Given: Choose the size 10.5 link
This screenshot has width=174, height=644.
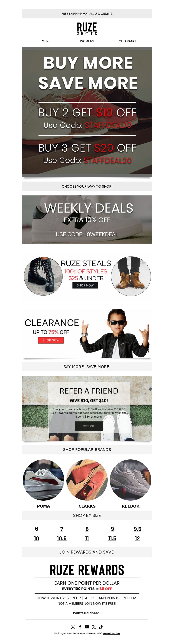Looking at the screenshot, I should pos(62,538).
